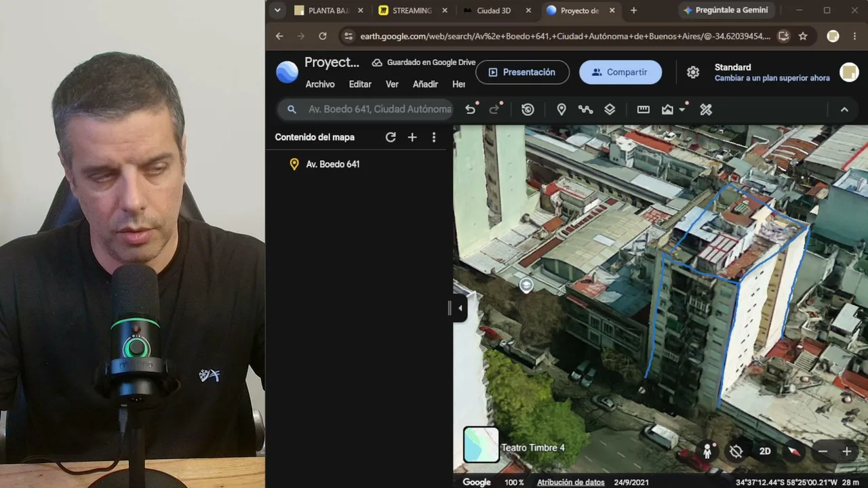Image resolution: width=868 pixels, height=488 pixels.
Task: Open the chart tool dropdown arrow
Action: (682, 110)
